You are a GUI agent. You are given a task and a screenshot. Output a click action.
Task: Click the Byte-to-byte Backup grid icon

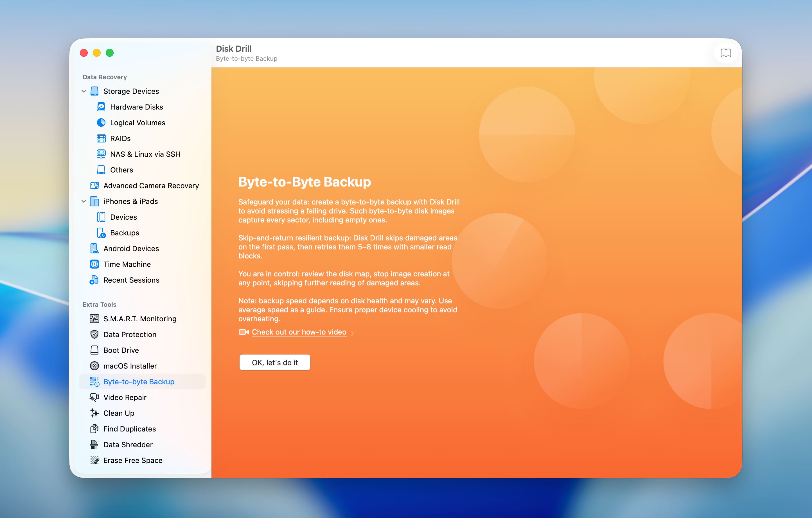(x=94, y=381)
